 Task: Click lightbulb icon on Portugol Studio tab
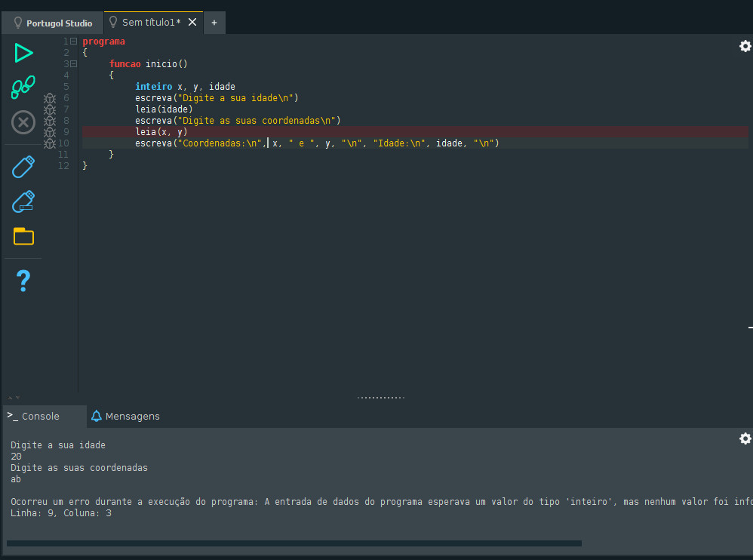pos(18,23)
